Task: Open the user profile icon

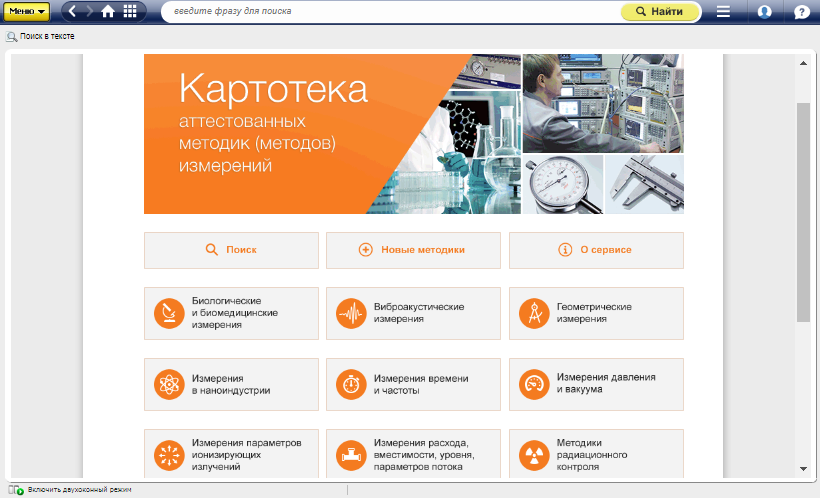Action: pyautogui.click(x=764, y=12)
